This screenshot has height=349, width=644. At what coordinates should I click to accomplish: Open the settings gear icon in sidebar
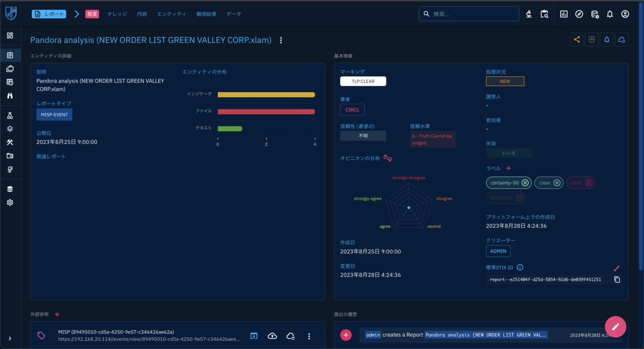coord(10,203)
